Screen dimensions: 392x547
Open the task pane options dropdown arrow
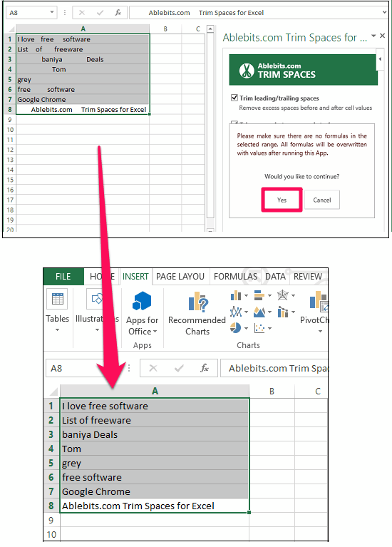click(373, 36)
